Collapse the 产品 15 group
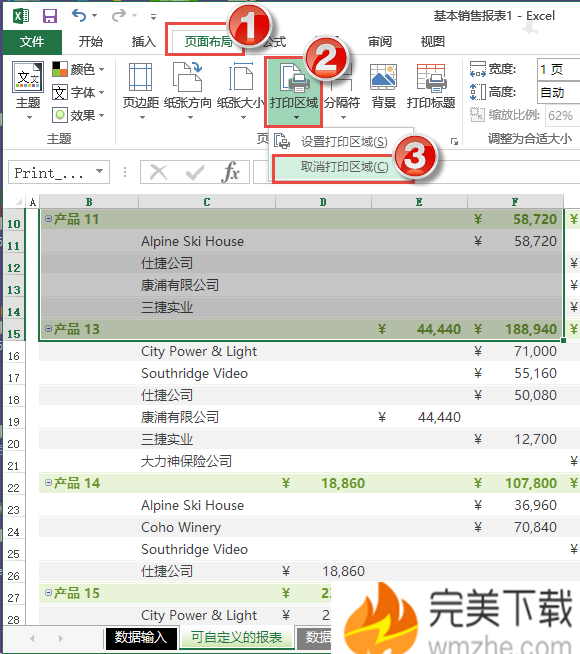The width and height of the screenshot is (580, 654). 48,592
